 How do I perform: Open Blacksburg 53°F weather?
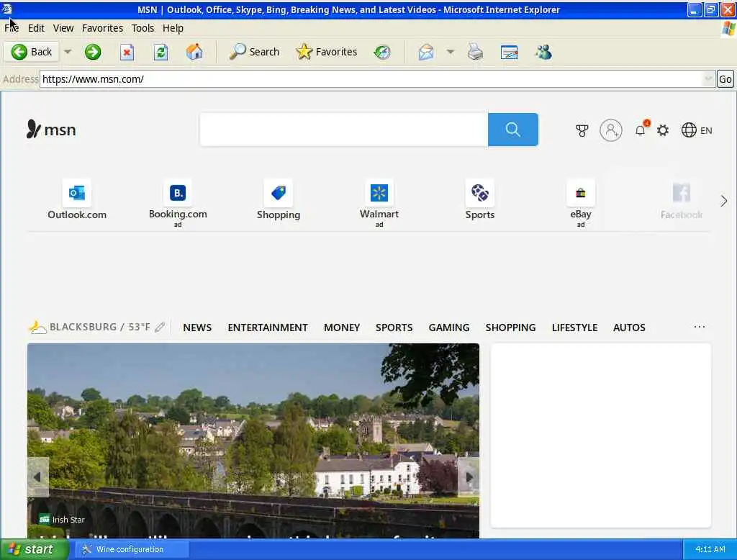tap(89, 327)
